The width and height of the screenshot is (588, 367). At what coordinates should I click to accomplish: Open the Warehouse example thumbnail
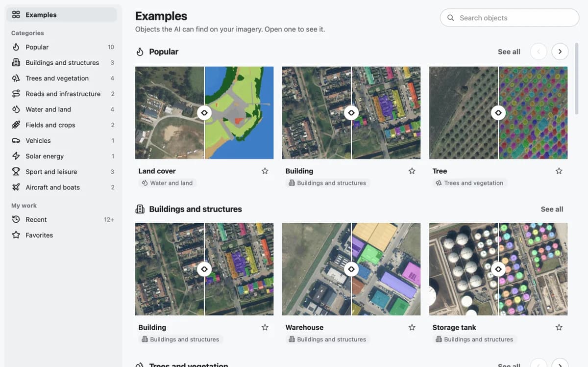tap(351, 269)
